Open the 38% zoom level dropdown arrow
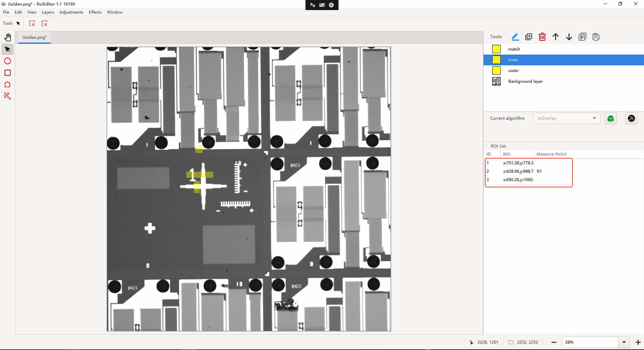 624,342
